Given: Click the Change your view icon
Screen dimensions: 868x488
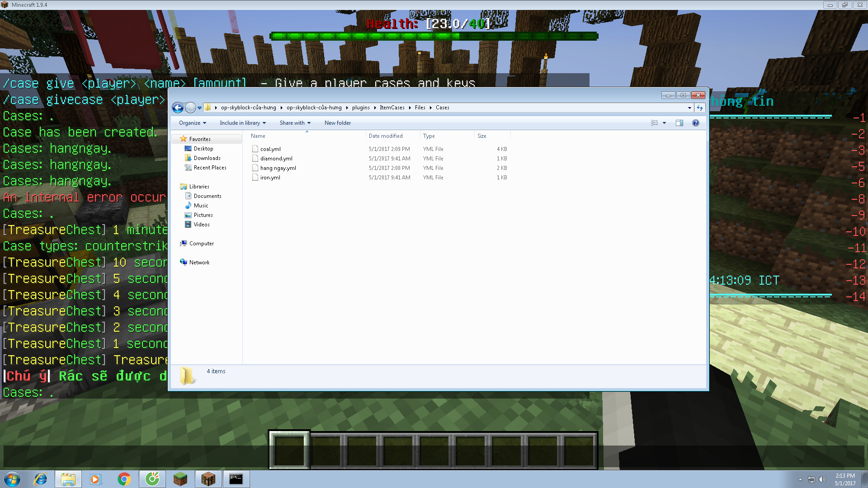Looking at the screenshot, I should click(x=654, y=123).
